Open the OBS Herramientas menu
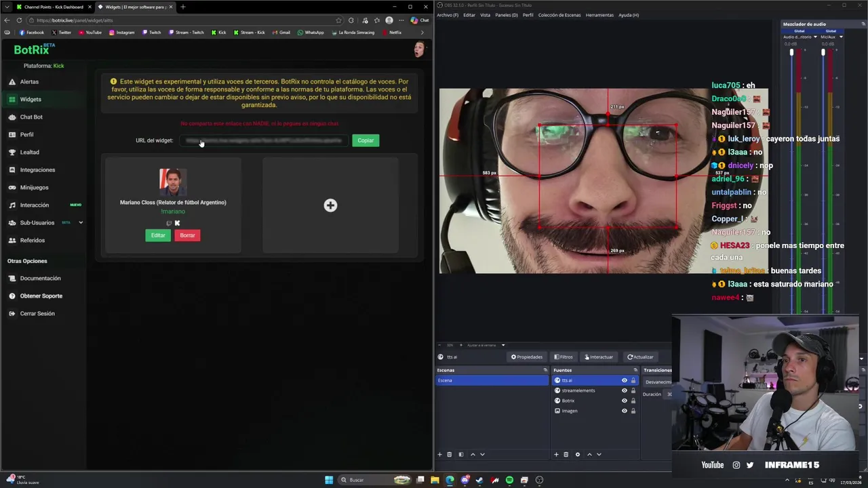868x488 pixels. [x=599, y=15]
